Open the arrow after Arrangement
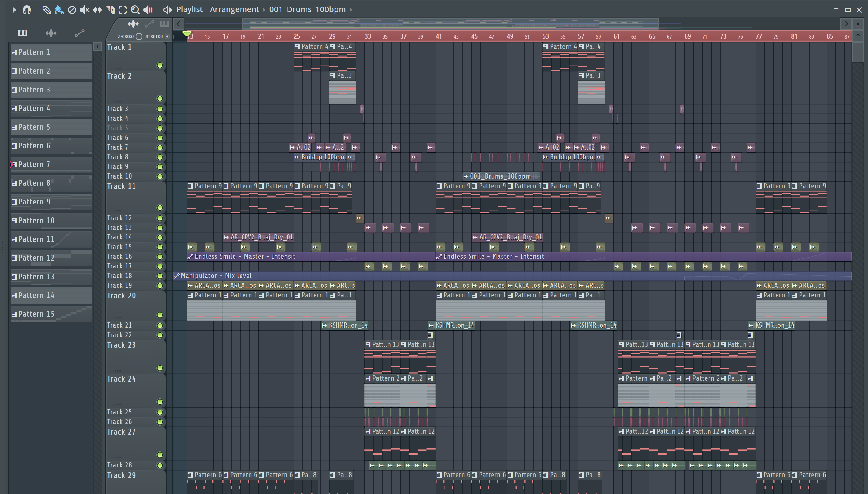Screen dimensions: 868x494 pyautogui.click(x=264, y=10)
